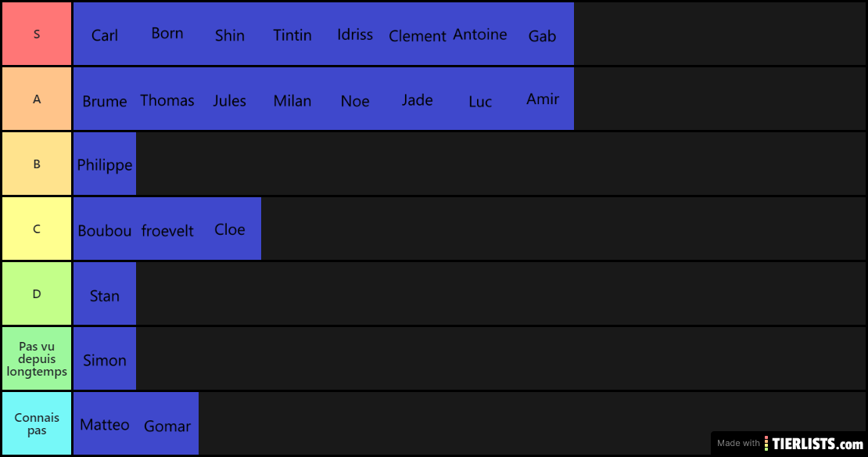The height and width of the screenshot is (457, 868).
Task: Click the red S tier label
Action: pos(37,34)
